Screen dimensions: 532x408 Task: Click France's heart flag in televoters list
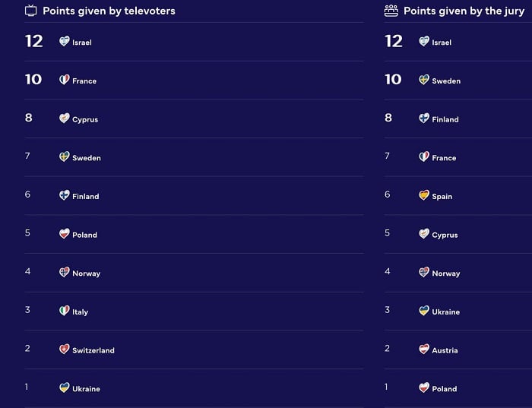point(65,80)
